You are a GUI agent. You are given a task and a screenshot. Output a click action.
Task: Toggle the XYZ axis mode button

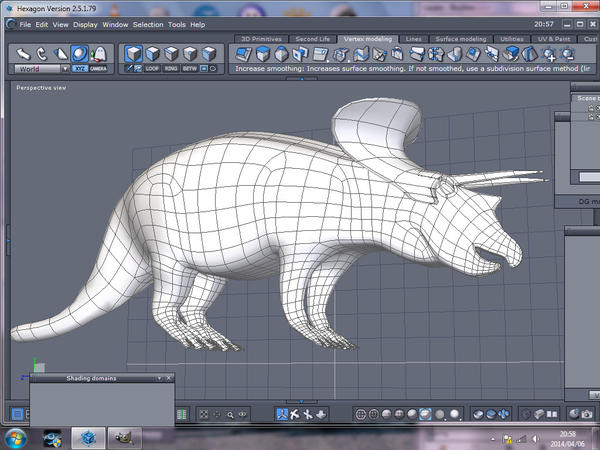80,69
